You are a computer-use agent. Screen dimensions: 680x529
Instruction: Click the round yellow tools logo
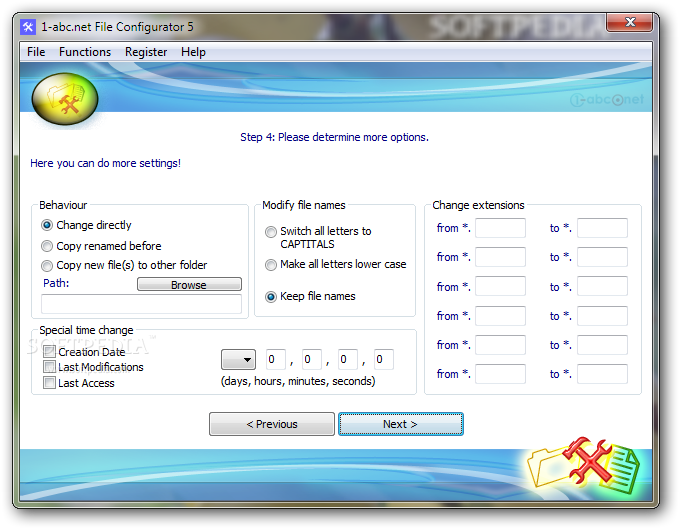65,99
